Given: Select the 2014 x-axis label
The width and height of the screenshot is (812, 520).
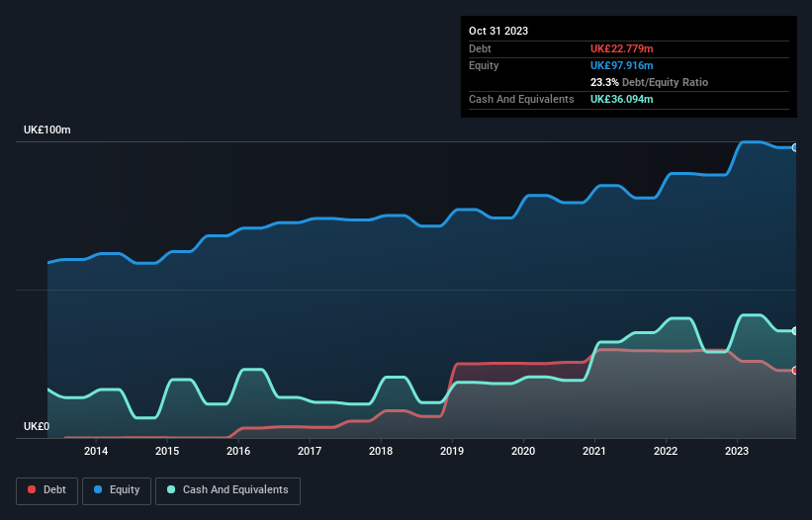Looking at the screenshot, I should [96, 451].
